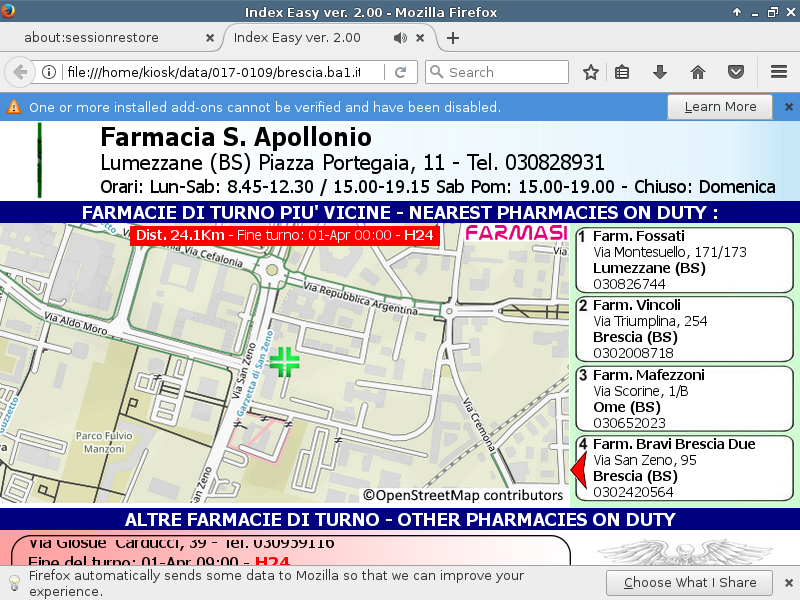Reload the current page
The height and width of the screenshot is (600, 800).
coord(400,72)
